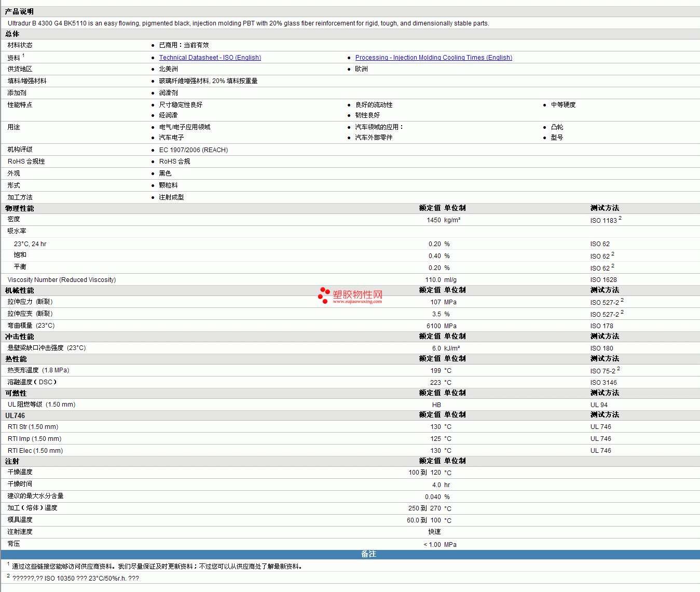Viewport: 700px width, 592px height.
Task: Click the blue 备注 header bar
Action: [x=350, y=554]
